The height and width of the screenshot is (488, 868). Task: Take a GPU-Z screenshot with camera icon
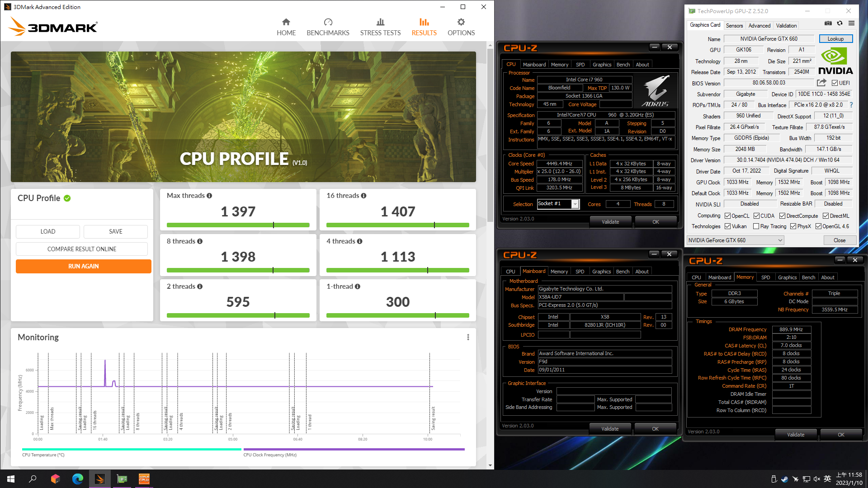828,23
